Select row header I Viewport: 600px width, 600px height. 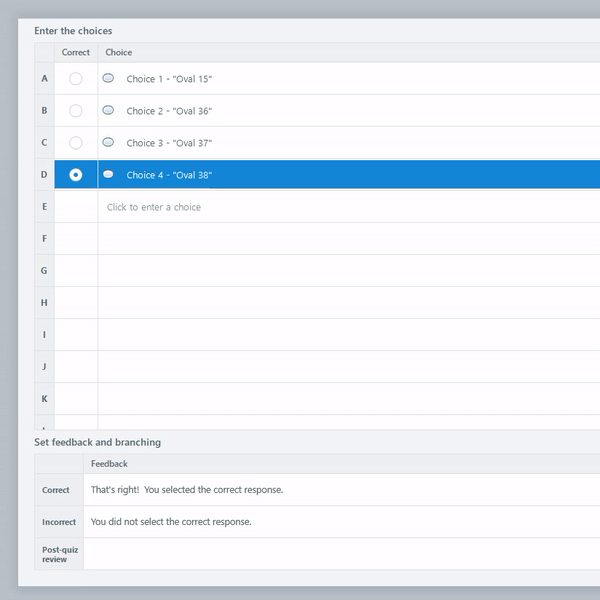tap(44, 335)
